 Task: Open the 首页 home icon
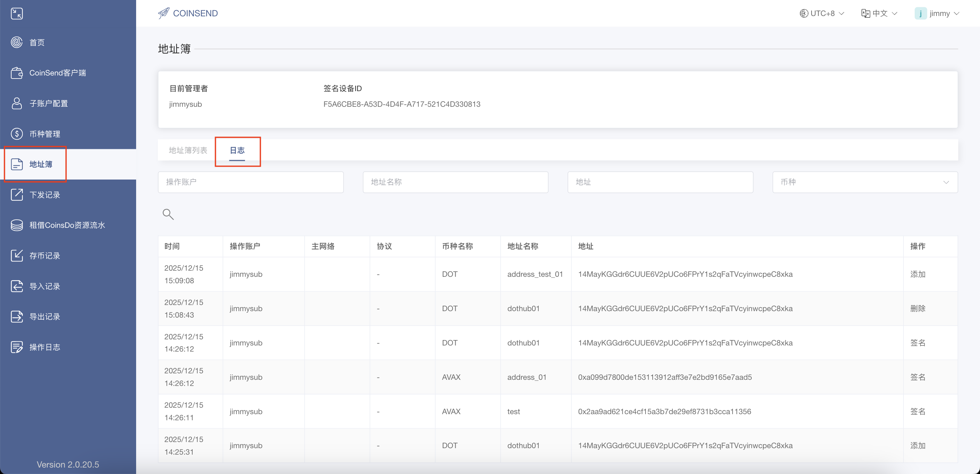pos(17,42)
